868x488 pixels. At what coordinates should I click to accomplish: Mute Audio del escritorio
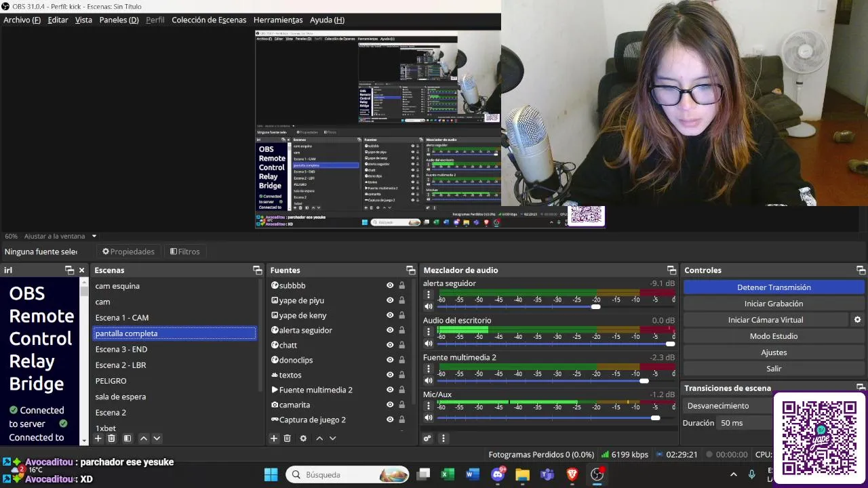[x=428, y=344]
